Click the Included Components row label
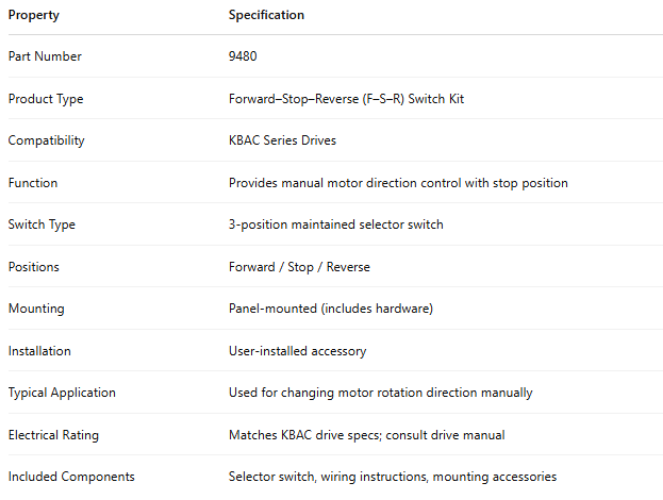This screenshot has height=500, width=663. [71, 477]
